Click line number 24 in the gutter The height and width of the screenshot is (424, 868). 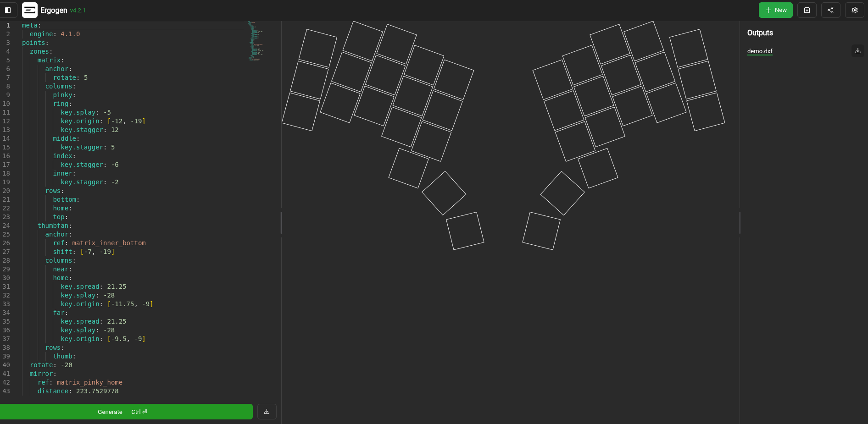pos(6,226)
